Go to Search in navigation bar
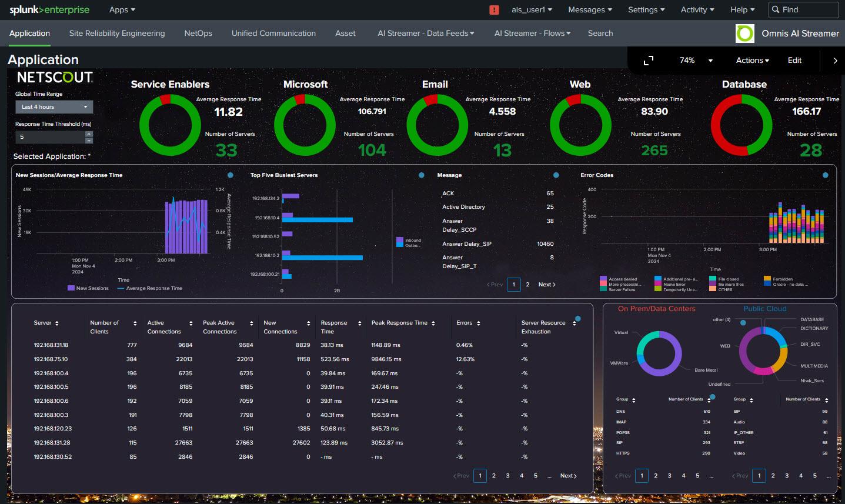845x504 pixels. click(x=600, y=34)
